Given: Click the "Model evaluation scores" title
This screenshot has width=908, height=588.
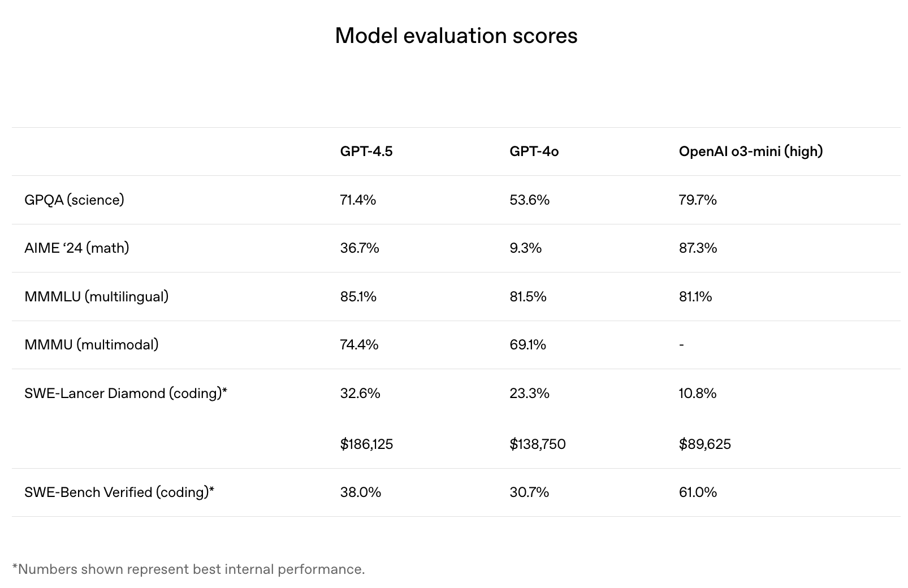Looking at the screenshot, I should 456,36.
